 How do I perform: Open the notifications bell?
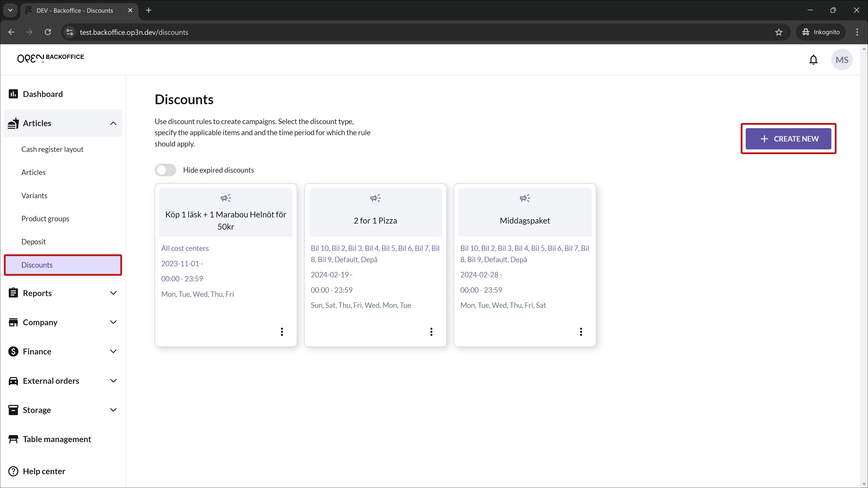coord(814,60)
